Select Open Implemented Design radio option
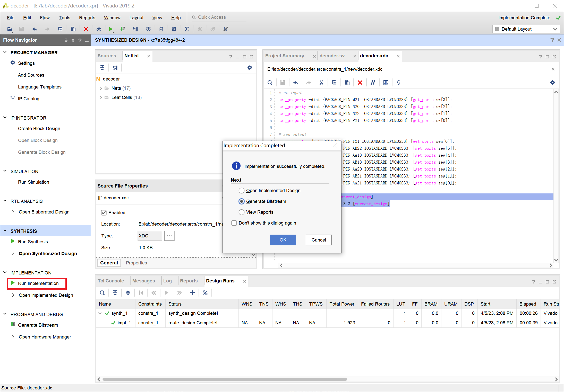Viewport: 564px width, 392px height. (241, 191)
